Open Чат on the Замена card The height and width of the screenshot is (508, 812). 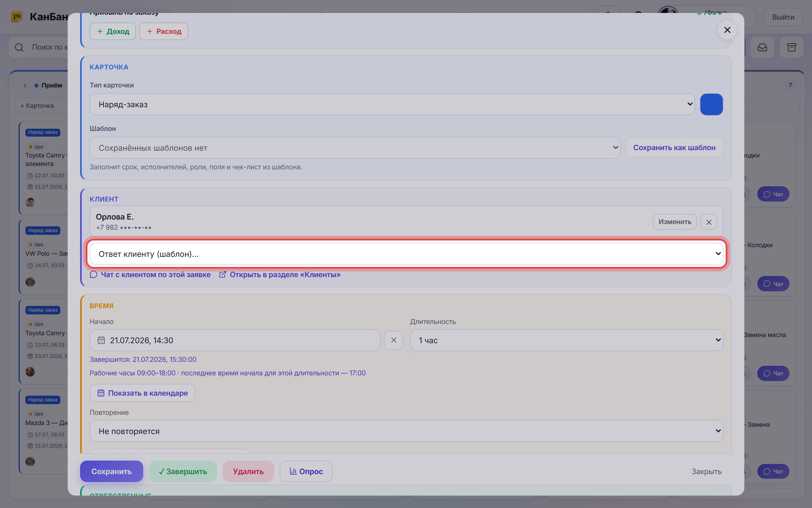point(773,471)
